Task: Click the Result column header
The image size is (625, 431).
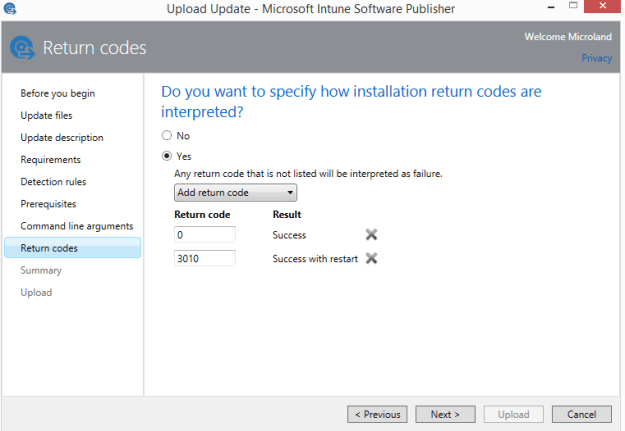Action: click(287, 215)
